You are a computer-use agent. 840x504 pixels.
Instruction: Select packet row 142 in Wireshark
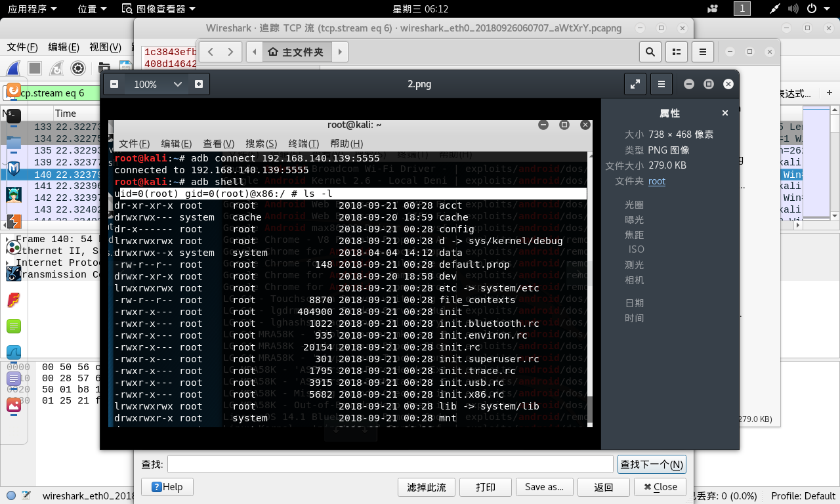tap(51, 198)
